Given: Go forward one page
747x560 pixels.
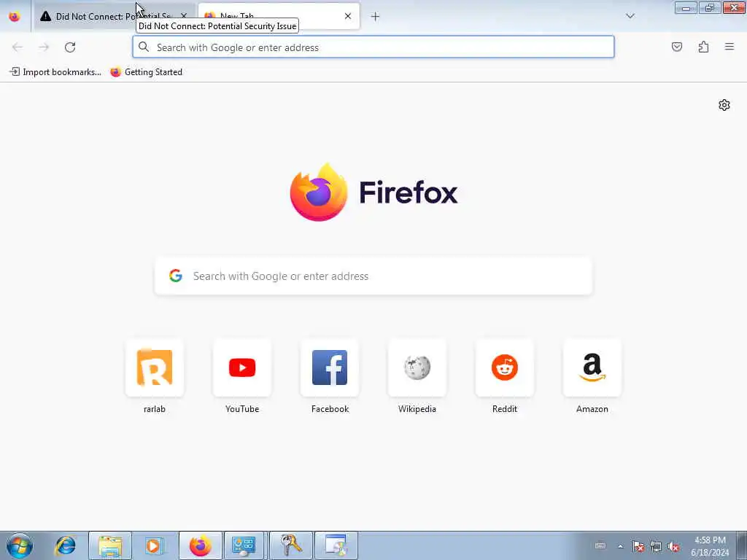Looking at the screenshot, I should (x=44, y=47).
